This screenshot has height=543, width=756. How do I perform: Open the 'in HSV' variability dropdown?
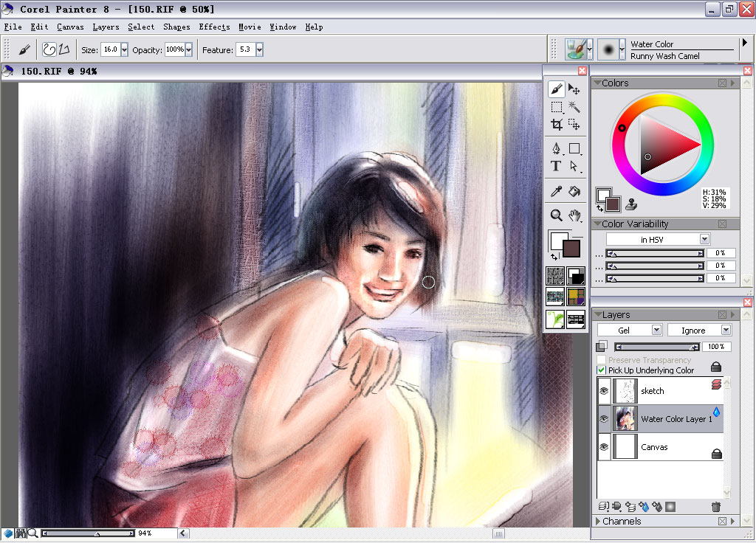(x=704, y=239)
